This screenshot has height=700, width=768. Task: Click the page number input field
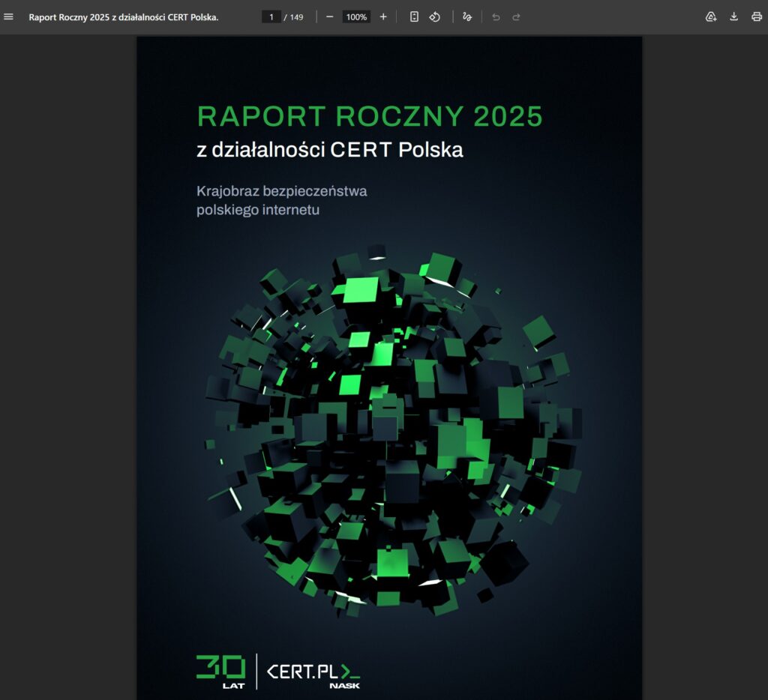pos(271,17)
